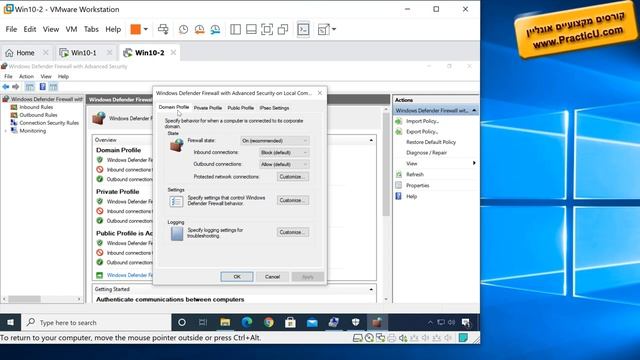Viewport: 640px width, 360px height.
Task: Open Windows Security shield taskbar icon
Action: [x=356, y=322]
